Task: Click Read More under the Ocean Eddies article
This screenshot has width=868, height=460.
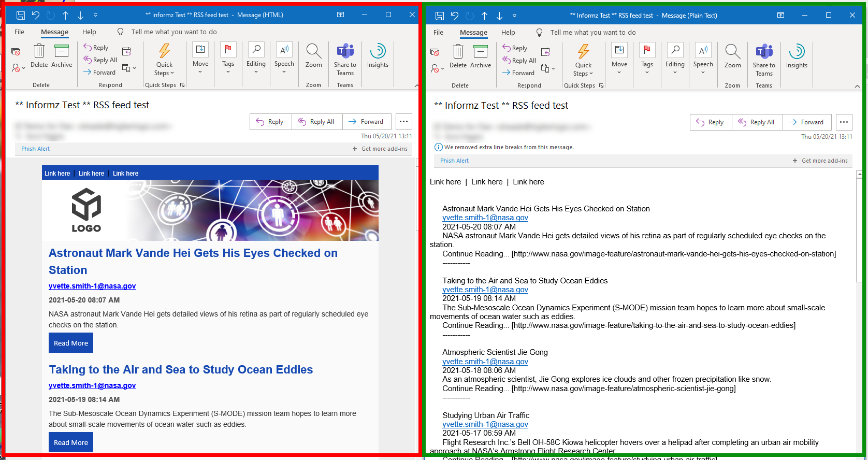Action: (71, 442)
